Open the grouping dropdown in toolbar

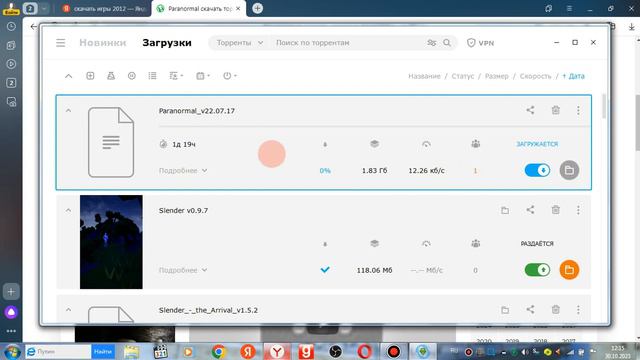(176, 76)
